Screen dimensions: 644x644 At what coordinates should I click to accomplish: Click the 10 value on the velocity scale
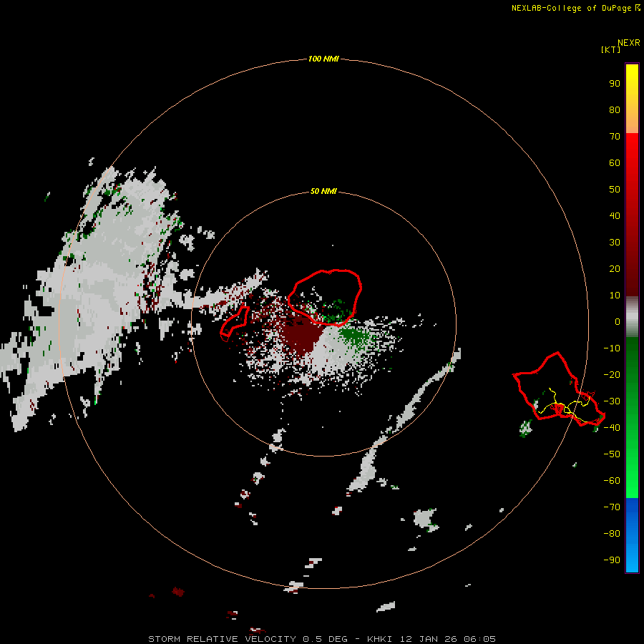[615, 296]
